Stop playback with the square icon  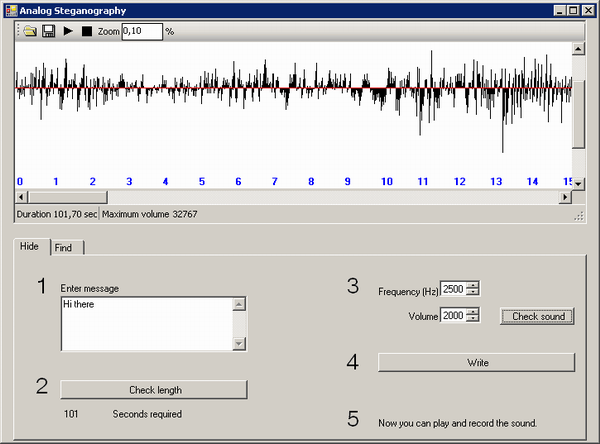[87, 31]
